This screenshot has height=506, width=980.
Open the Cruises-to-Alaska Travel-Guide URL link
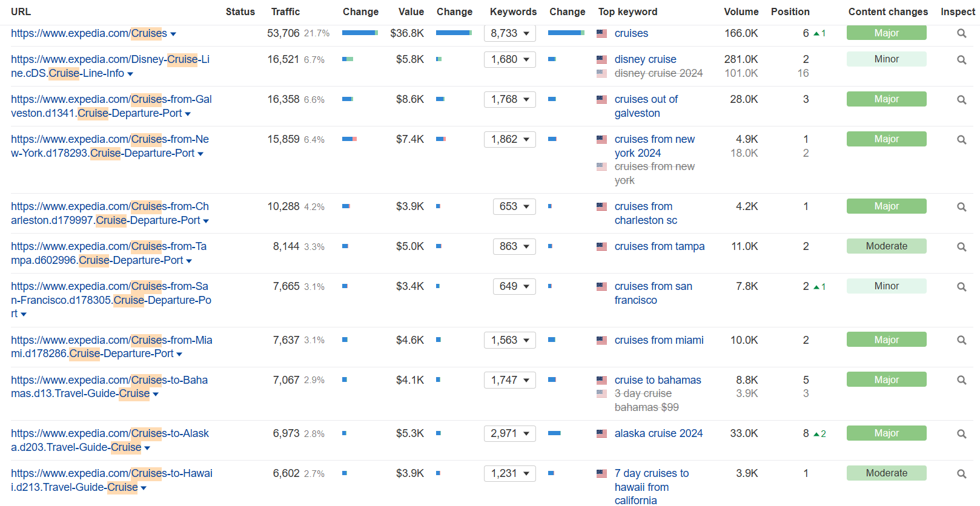click(110, 440)
